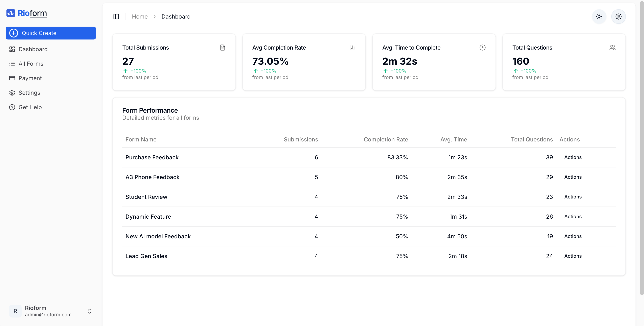Go to Settings from sidebar
The width and height of the screenshot is (644, 326).
[29, 93]
